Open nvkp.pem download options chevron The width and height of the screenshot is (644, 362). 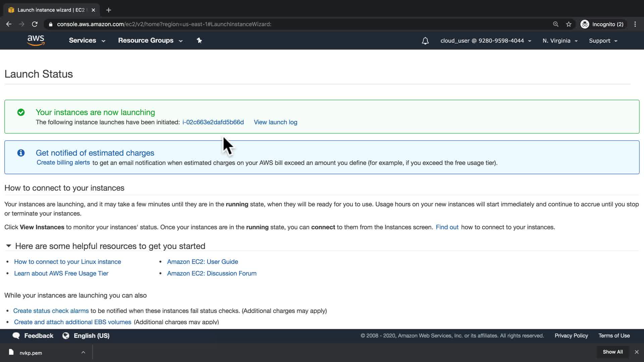pyautogui.click(x=83, y=352)
